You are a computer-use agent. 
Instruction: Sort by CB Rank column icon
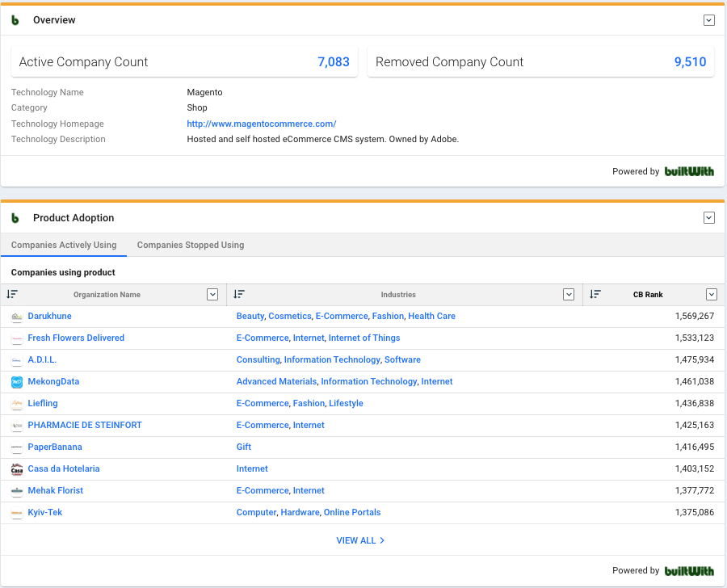pos(595,295)
